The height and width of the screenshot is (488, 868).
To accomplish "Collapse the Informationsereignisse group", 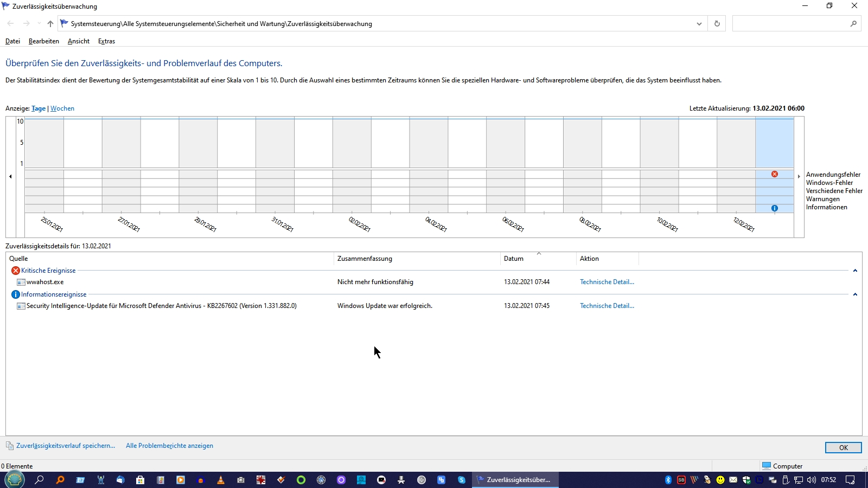I will pos(855,294).
